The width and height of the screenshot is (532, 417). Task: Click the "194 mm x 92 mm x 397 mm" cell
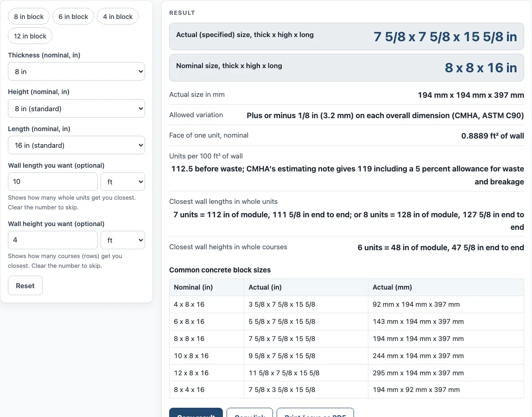[446, 390]
